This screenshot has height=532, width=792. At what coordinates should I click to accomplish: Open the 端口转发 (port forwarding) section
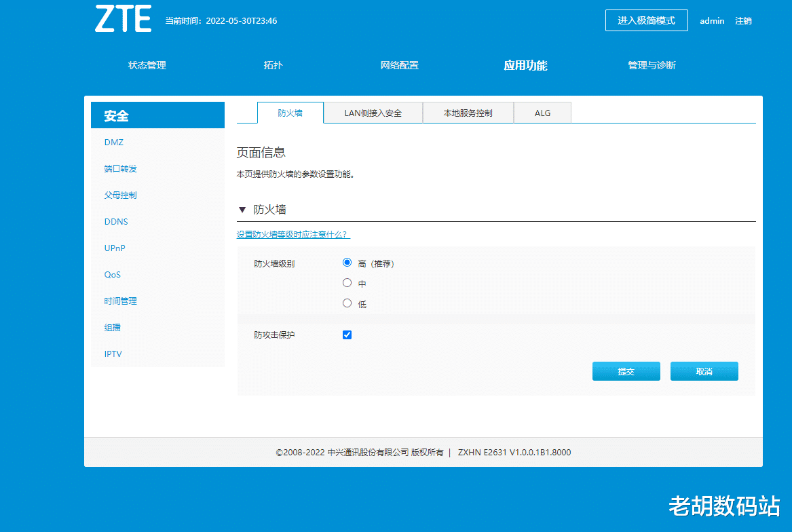120,168
